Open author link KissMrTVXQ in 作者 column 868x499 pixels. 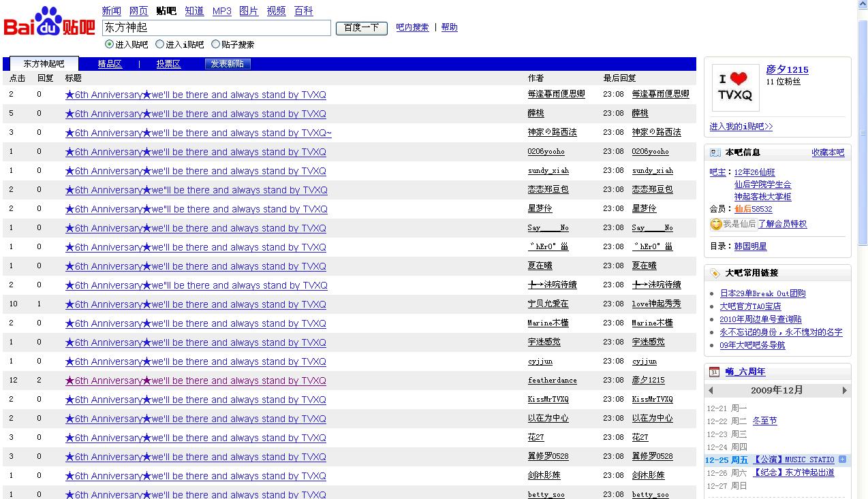point(548,400)
